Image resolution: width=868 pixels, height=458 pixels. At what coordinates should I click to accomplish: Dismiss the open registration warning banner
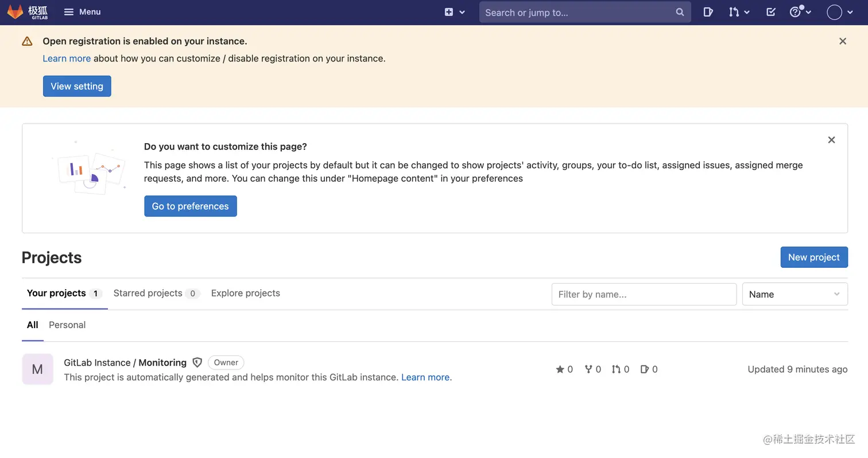click(843, 41)
